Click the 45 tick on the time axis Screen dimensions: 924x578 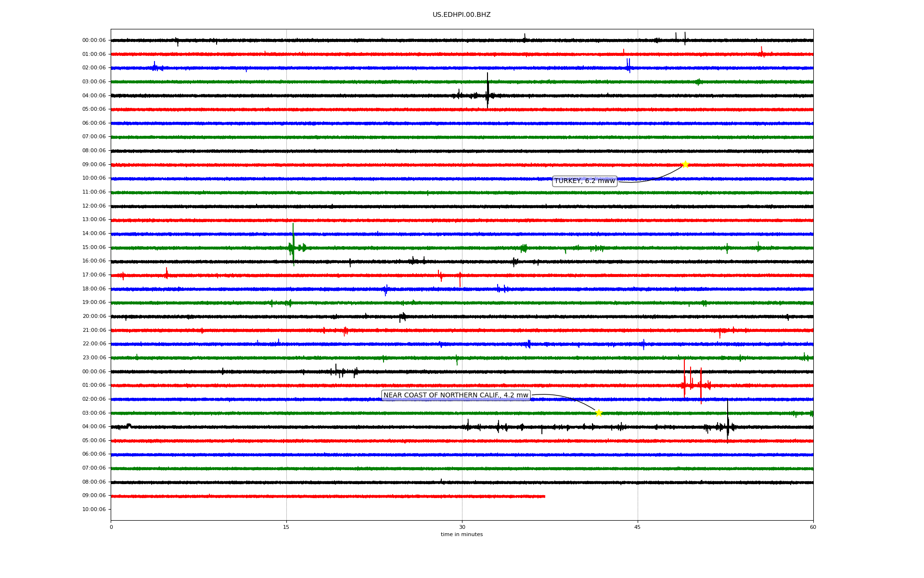[x=638, y=527]
